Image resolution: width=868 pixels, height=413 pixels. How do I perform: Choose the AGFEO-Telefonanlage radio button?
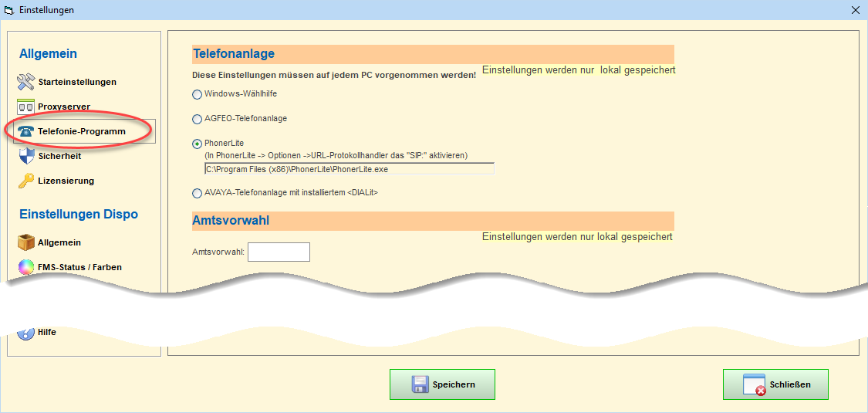coord(197,119)
